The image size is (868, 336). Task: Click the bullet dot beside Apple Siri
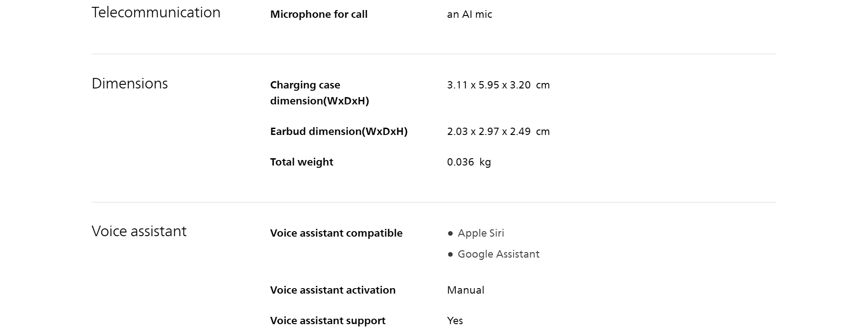pos(450,233)
